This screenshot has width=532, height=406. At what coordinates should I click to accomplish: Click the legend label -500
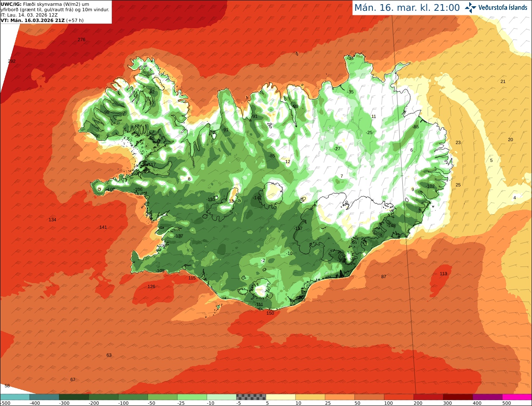tap(5, 403)
